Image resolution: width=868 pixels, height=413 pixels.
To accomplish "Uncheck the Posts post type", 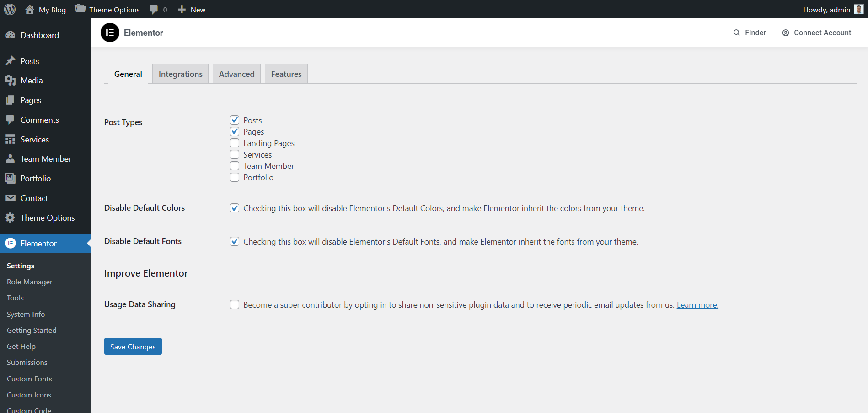I will [x=235, y=120].
